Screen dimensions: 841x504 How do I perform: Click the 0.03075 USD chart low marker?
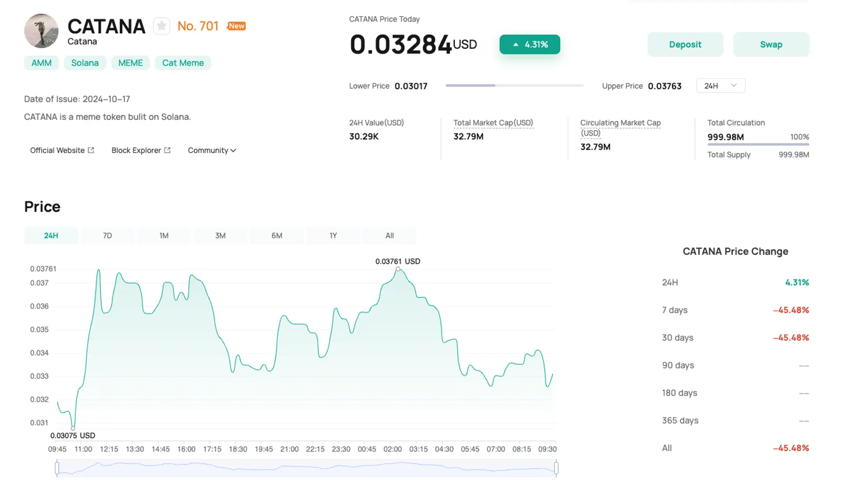click(73, 428)
